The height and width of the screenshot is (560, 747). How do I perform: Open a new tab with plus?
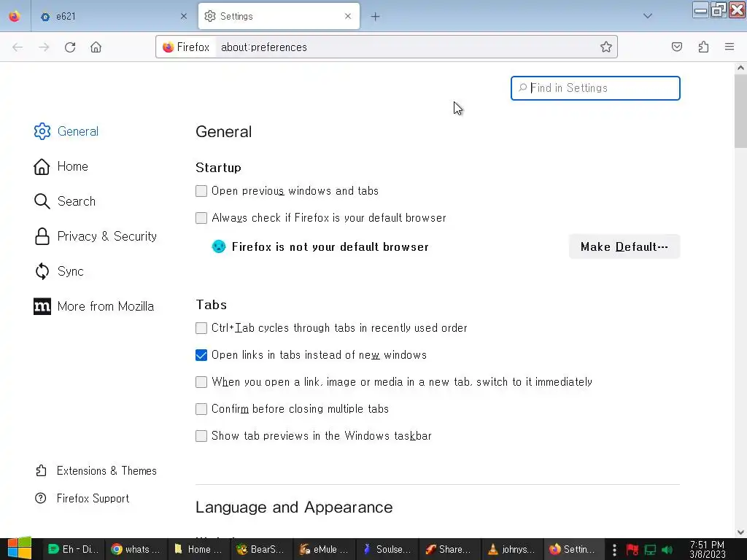(x=376, y=17)
